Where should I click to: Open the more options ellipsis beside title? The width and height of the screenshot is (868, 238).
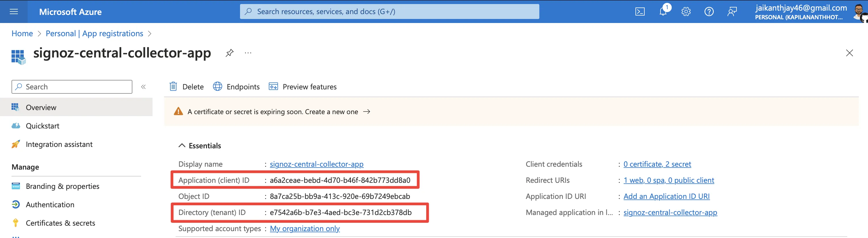point(248,53)
